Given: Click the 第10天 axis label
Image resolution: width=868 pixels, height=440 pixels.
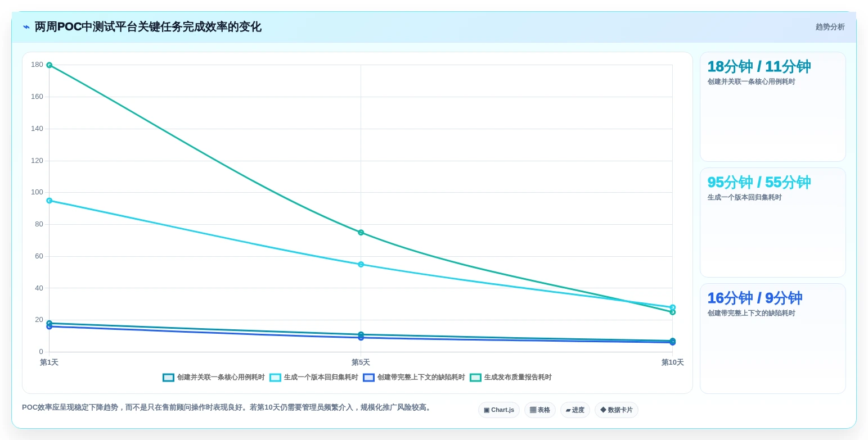Looking at the screenshot, I should (x=672, y=362).
